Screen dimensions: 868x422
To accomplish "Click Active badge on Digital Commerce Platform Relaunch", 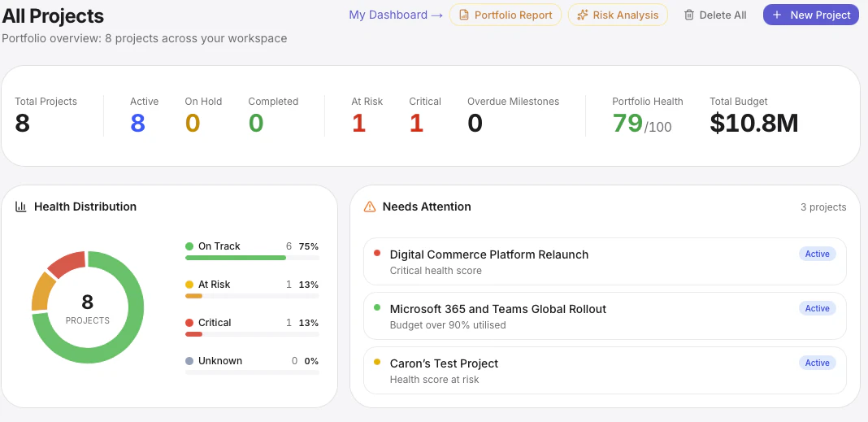I will point(817,254).
